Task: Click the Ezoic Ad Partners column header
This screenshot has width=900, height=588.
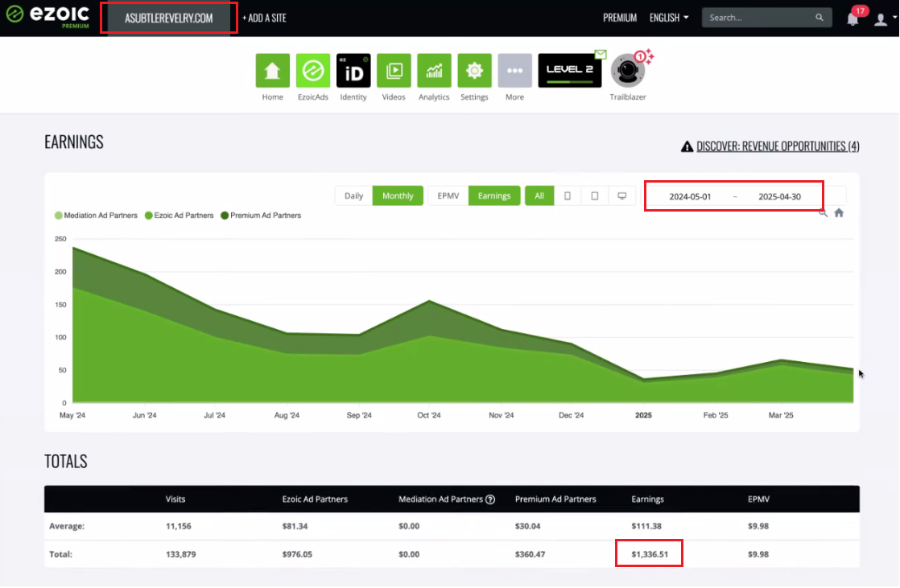Action: click(x=315, y=499)
